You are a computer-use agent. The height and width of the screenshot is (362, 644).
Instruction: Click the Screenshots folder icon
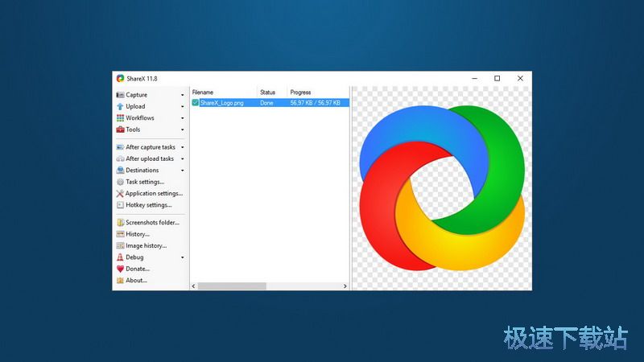click(x=120, y=223)
